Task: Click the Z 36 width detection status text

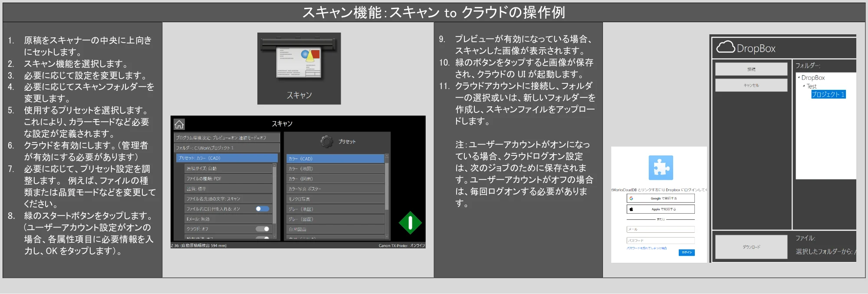Action: [x=199, y=245]
